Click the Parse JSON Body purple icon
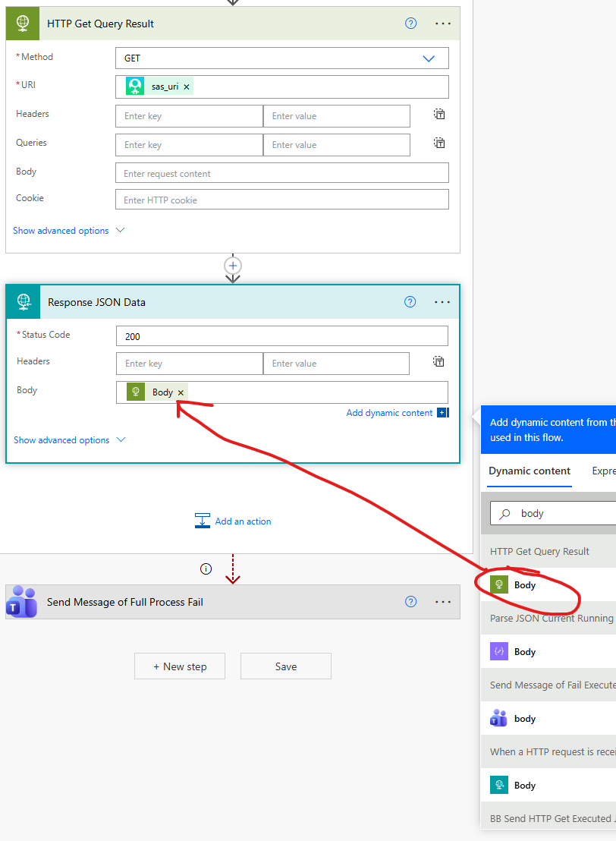 click(x=499, y=651)
